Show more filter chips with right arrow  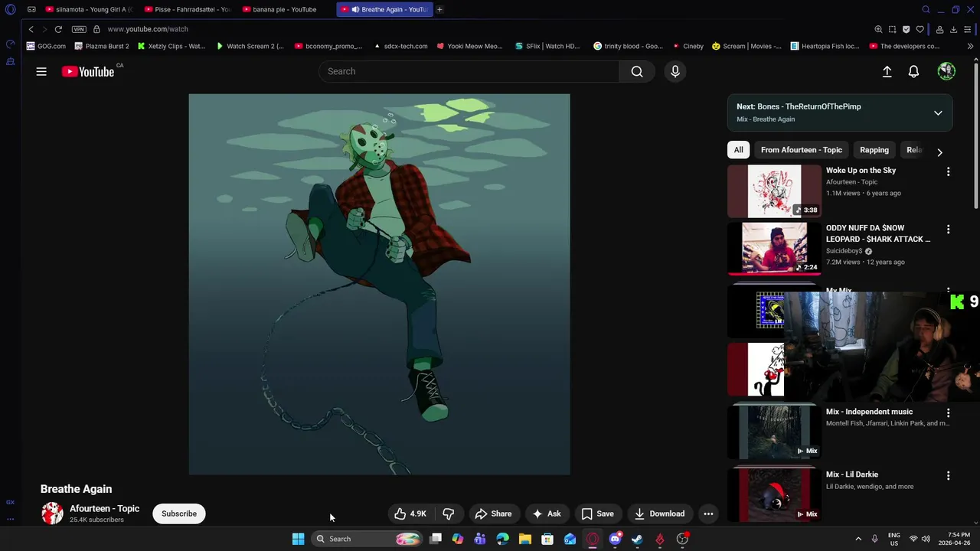[x=939, y=152]
